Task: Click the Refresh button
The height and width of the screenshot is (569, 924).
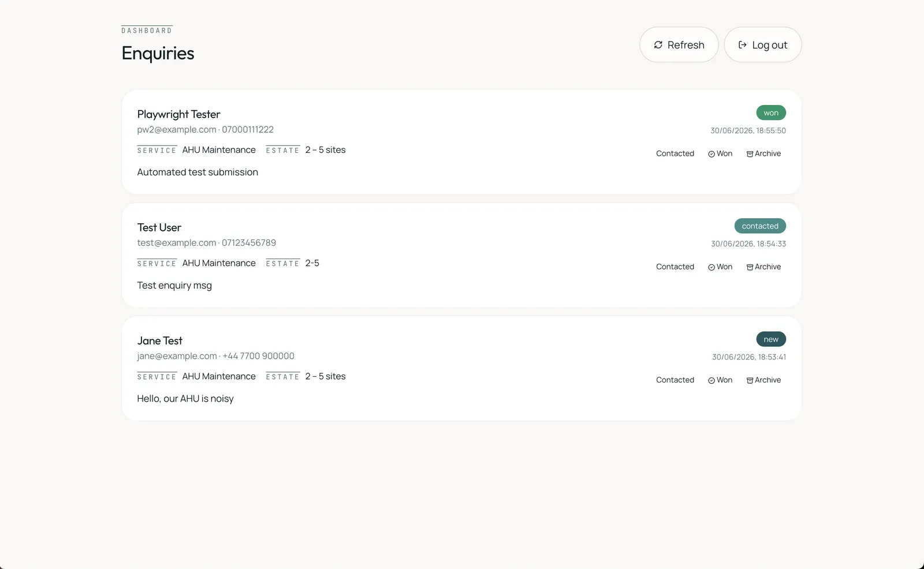Action: coord(679,44)
